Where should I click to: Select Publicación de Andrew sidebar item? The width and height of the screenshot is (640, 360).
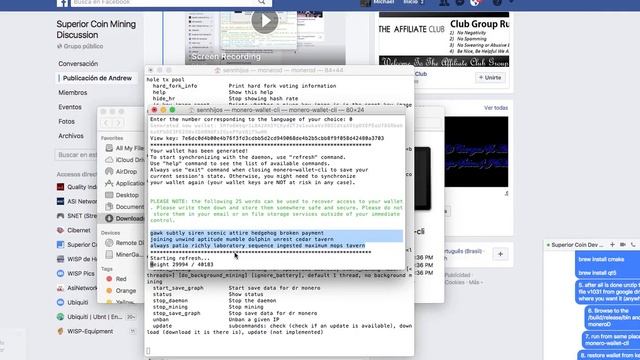tap(97, 78)
